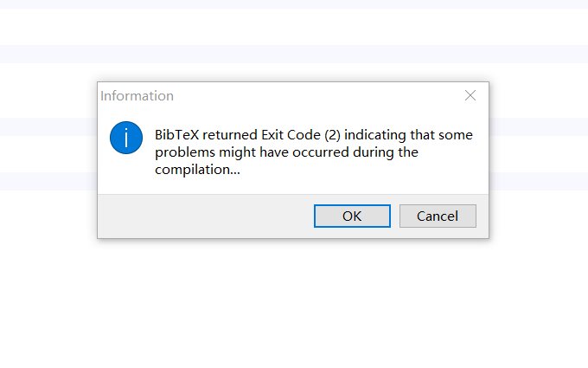Click the OK button

[x=352, y=216]
